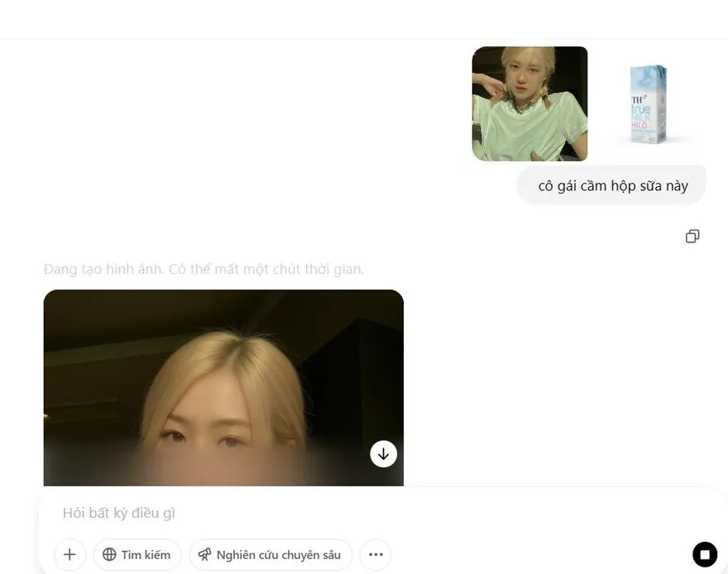Copy the message using the copy icon
This screenshot has height=574, width=728.
pos(692,237)
